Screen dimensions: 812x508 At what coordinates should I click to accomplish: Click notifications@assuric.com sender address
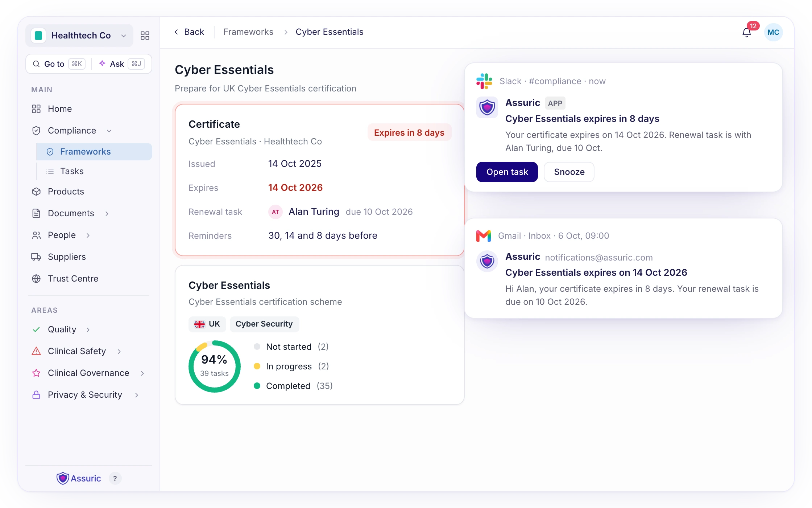tap(599, 257)
